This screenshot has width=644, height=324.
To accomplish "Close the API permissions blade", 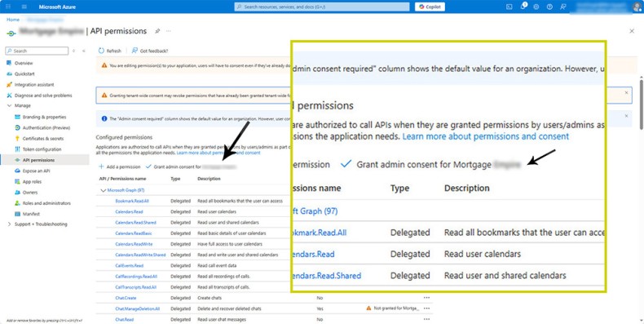I will 632,31.
